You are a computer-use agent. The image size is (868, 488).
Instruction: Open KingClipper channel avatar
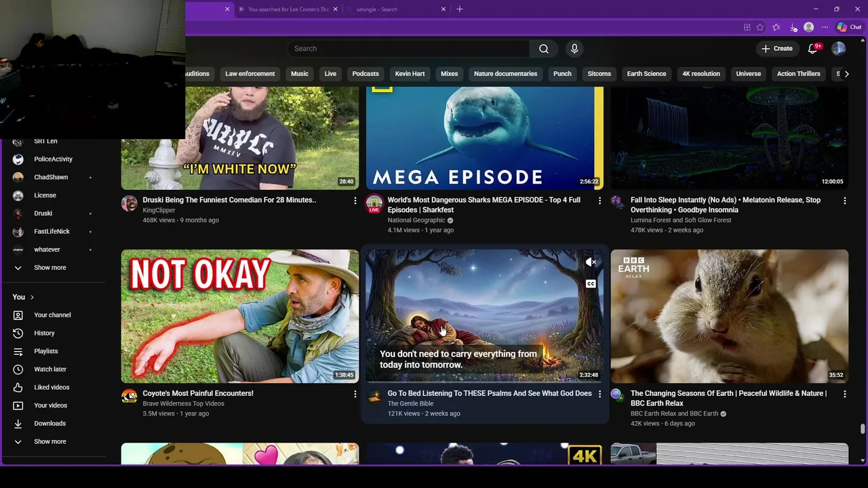click(129, 203)
